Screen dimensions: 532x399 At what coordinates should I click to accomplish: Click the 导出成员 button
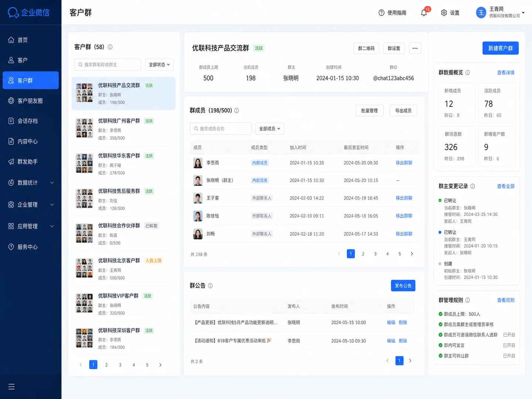pyautogui.click(x=403, y=110)
